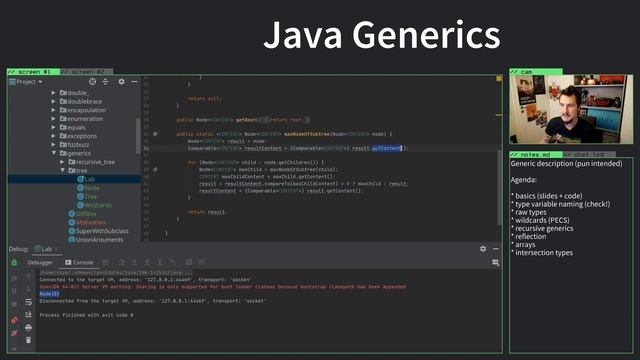The image size is (640, 360).
Task: Select the notes.md tab
Action: pos(536,155)
